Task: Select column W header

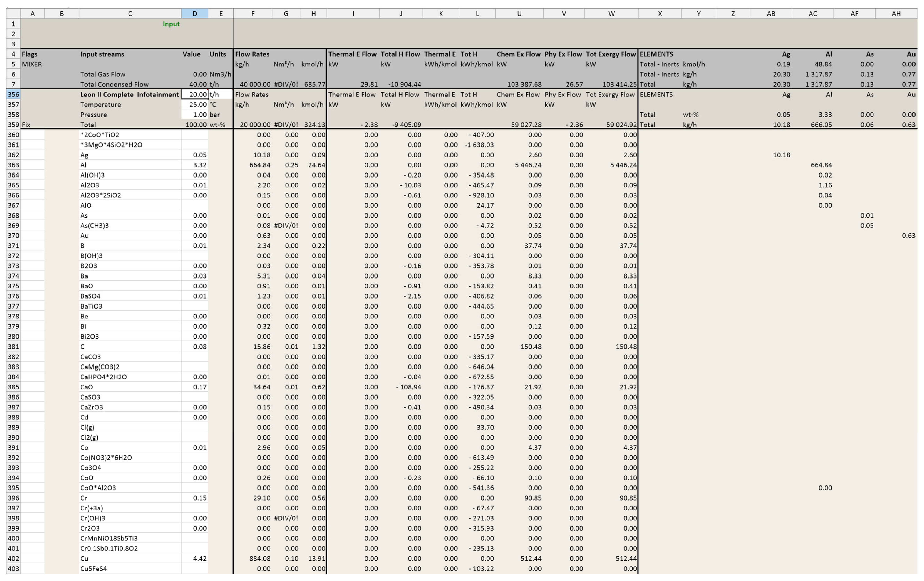Action: click(x=611, y=13)
